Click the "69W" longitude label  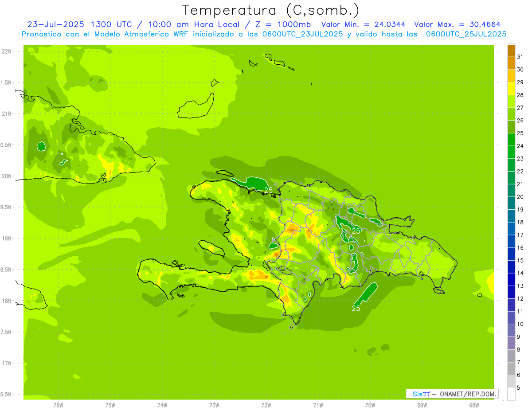click(x=422, y=405)
